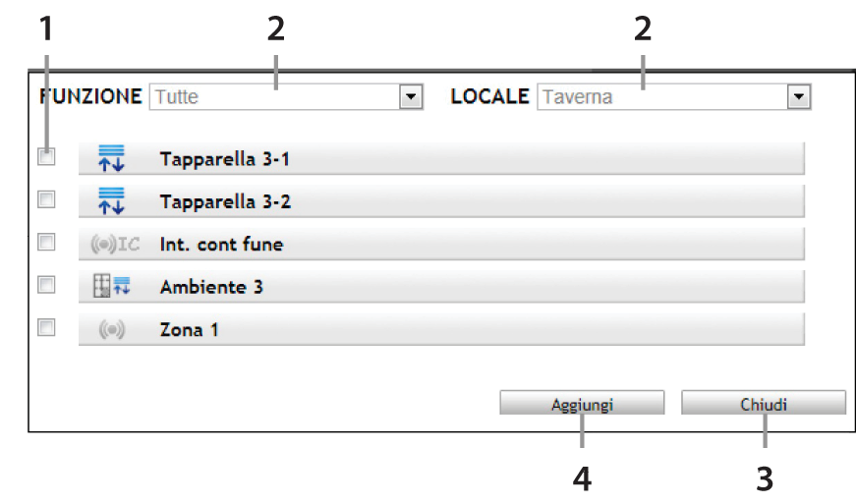The image size is (856, 504).
Task: Click the Tapparella 3-2 shutter icon
Action: click(x=112, y=200)
